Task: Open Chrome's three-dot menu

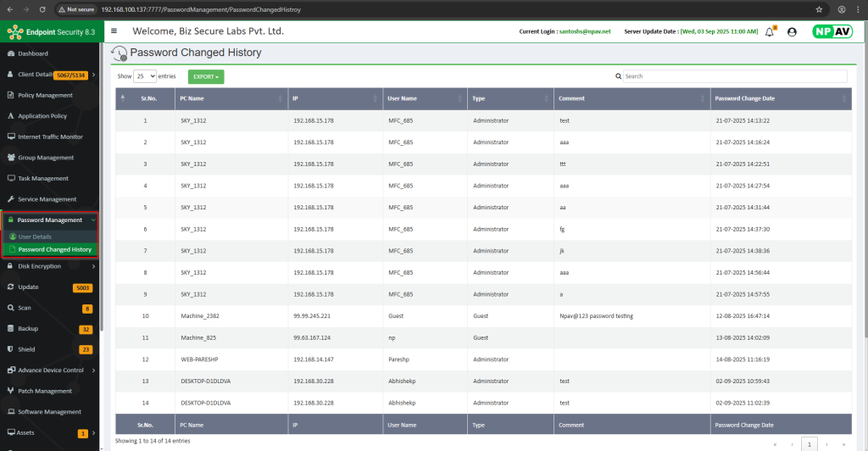Action: pyautogui.click(x=858, y=9)
